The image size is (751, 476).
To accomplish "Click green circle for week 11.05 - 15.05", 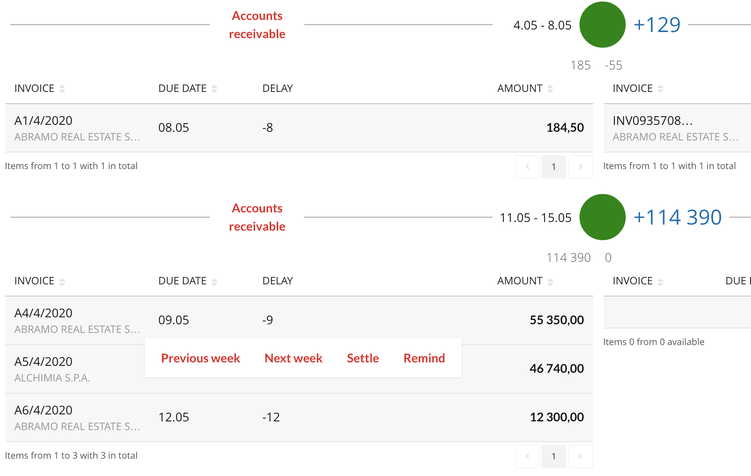I will tap(602, 217).
